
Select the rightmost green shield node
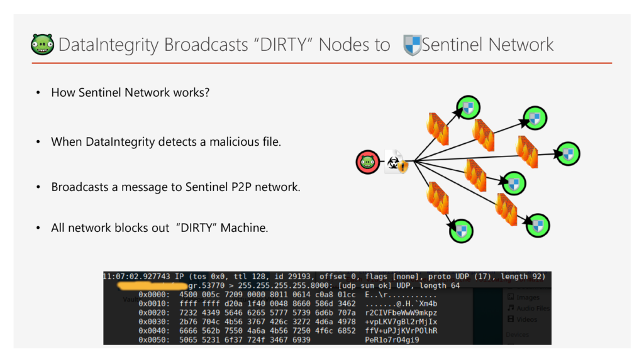click(x=568, y=153)
